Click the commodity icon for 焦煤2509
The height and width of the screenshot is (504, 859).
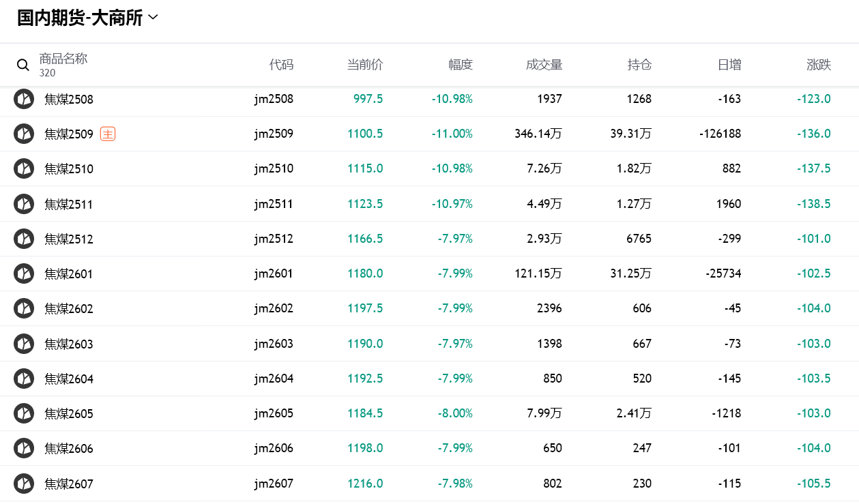pos(24,134)
